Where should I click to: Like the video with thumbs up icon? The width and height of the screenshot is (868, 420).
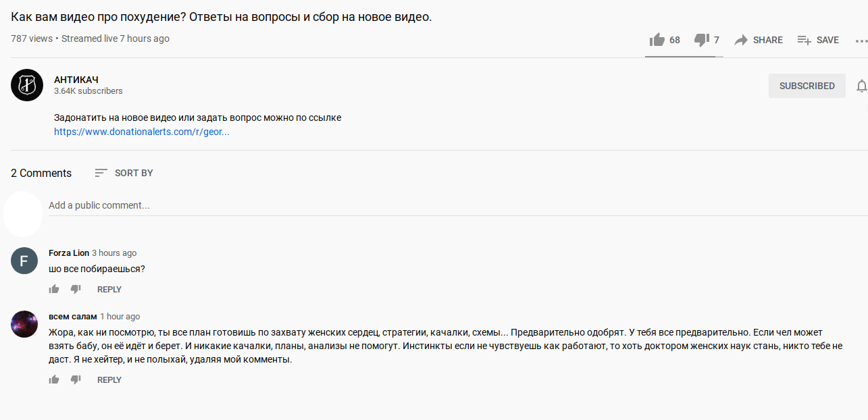pyautogui.click(x=657, y=40)
